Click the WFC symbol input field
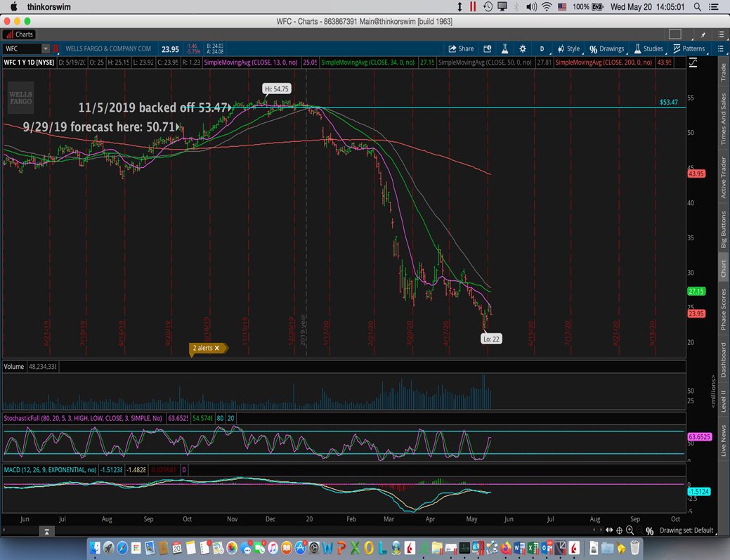This screenshot has height=560, width=730. coord(22,49)
